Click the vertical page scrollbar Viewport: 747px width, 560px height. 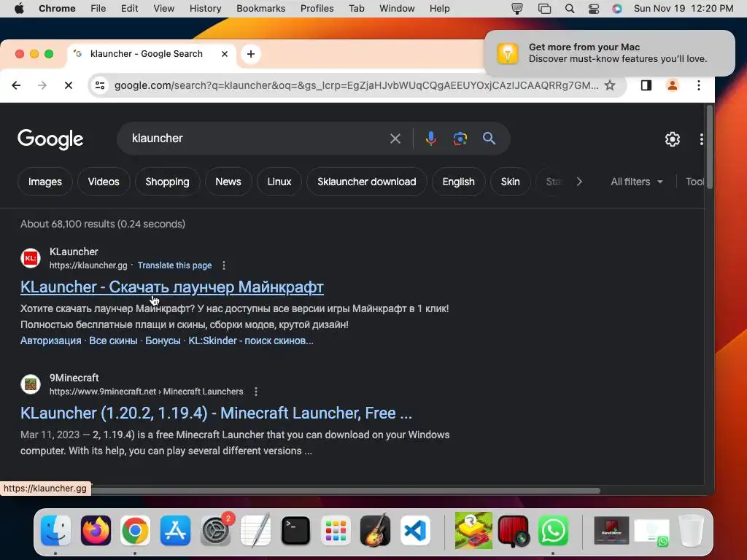pyautogui.click(x=709, y=147)
